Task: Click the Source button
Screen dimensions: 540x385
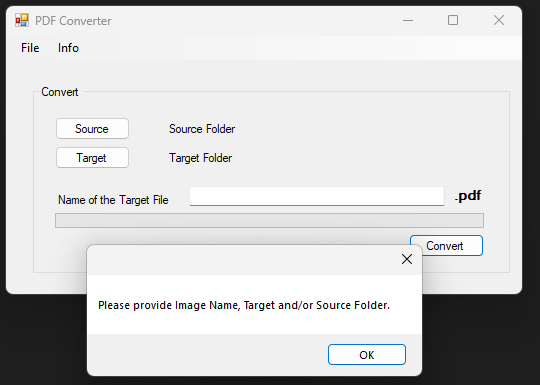Action: (x=92, y=129)
